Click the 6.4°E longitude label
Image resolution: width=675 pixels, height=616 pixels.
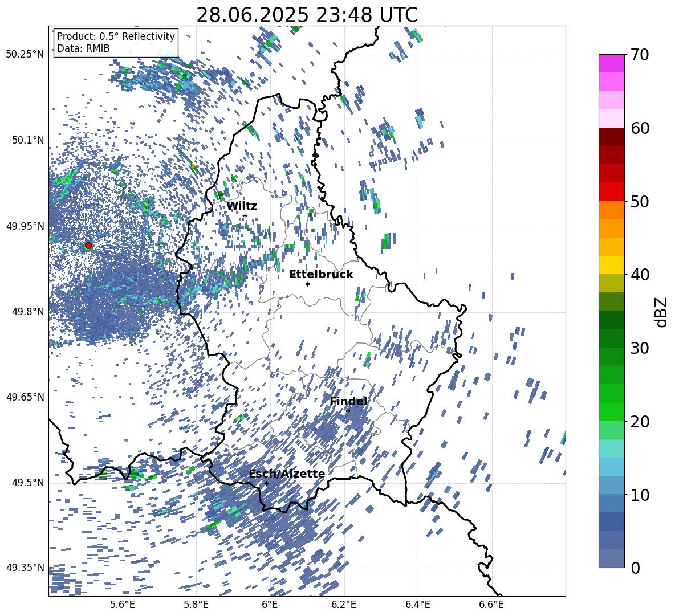417,605
